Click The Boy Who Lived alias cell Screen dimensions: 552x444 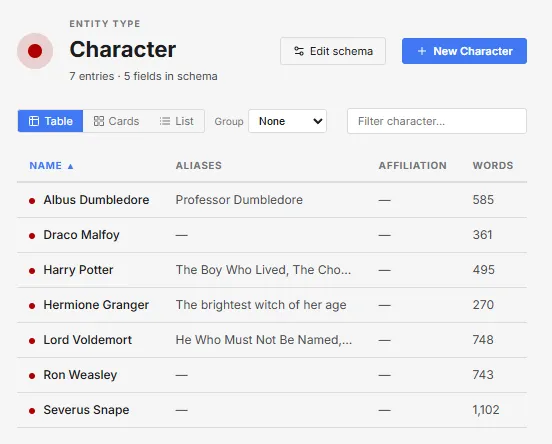(x=263, y=270)
